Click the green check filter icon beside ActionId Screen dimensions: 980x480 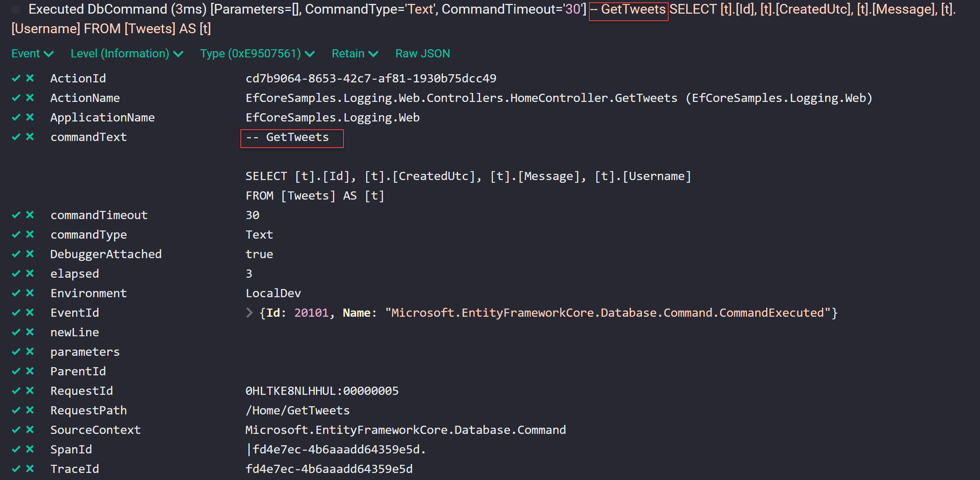click(16, 78)
